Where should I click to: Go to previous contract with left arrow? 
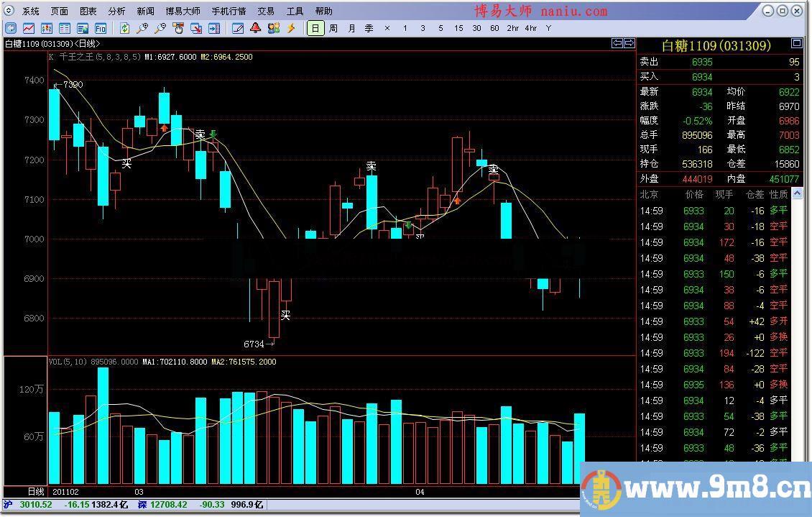click(x=617, y=43)
